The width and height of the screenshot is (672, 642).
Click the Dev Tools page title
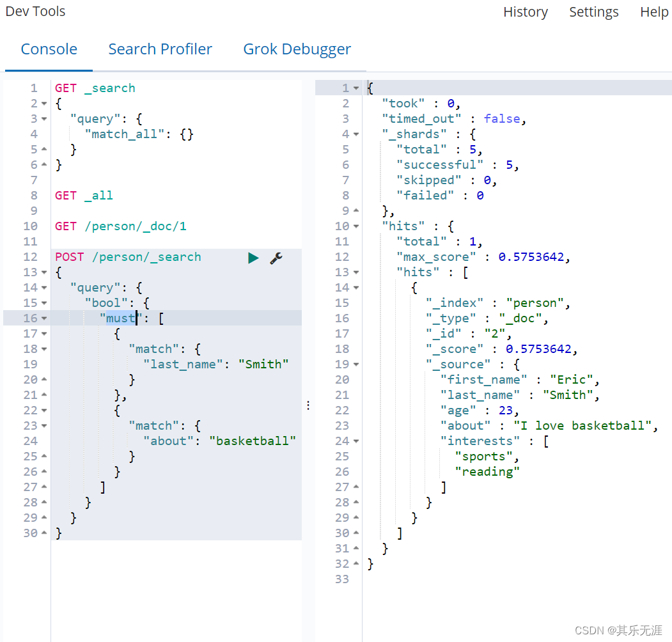coord(35,11)
